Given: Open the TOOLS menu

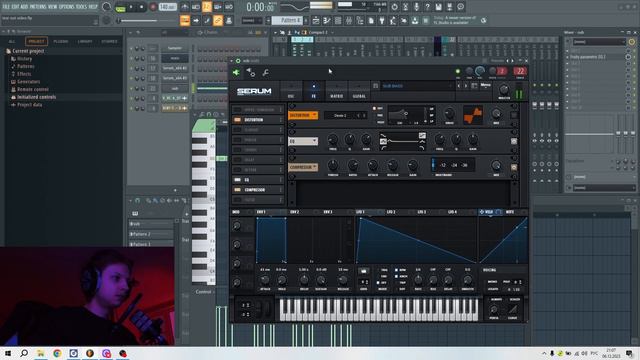Looking at the screenshot, I should click(81, 7).
